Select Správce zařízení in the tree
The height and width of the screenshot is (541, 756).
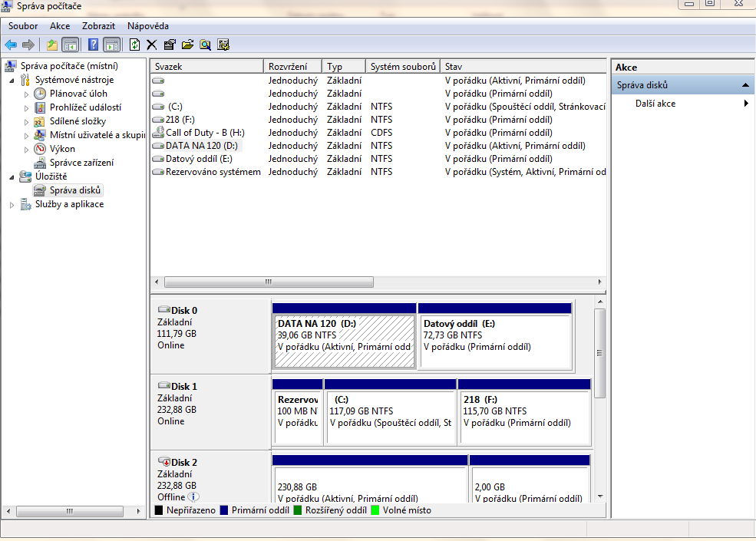(81, 163)
